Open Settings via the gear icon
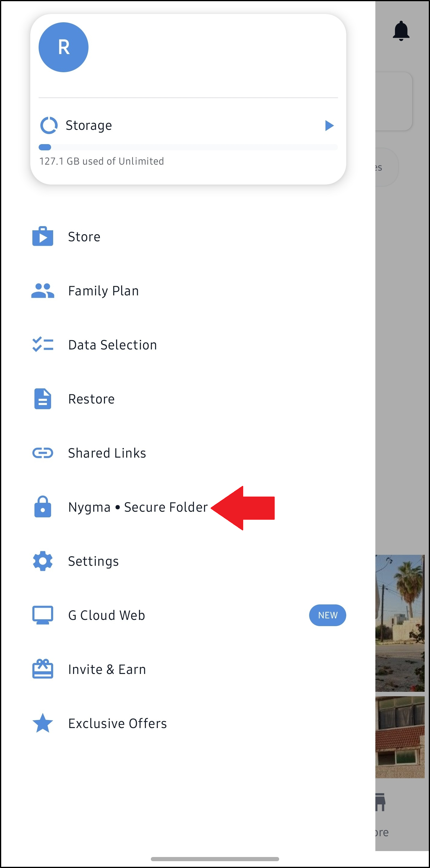 click(x=43, y=561)
